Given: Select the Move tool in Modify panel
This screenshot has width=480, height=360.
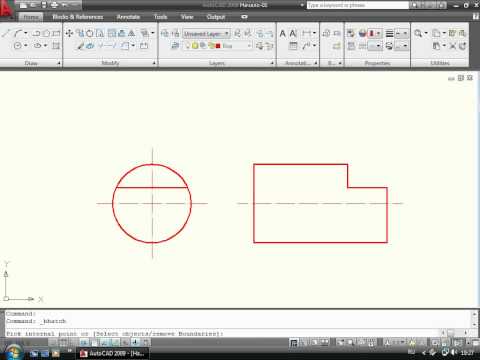Looking at the screenshot, I should pos(69,33).
